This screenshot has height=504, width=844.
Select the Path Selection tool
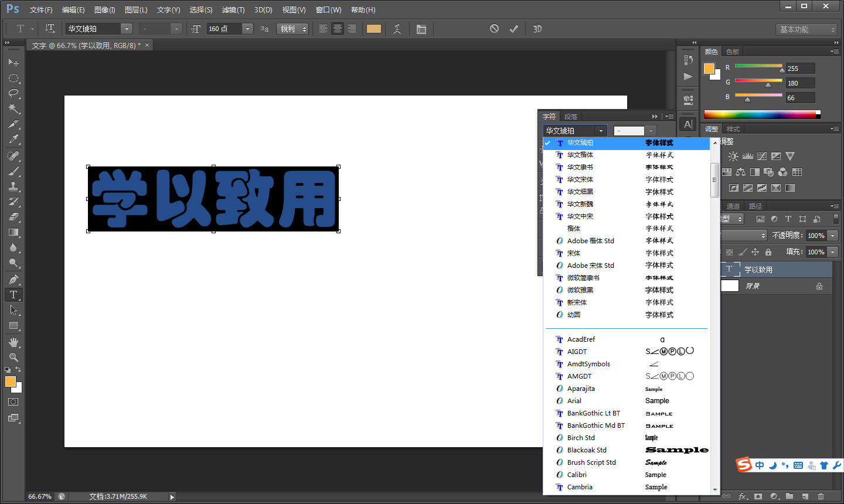point(13,310)
